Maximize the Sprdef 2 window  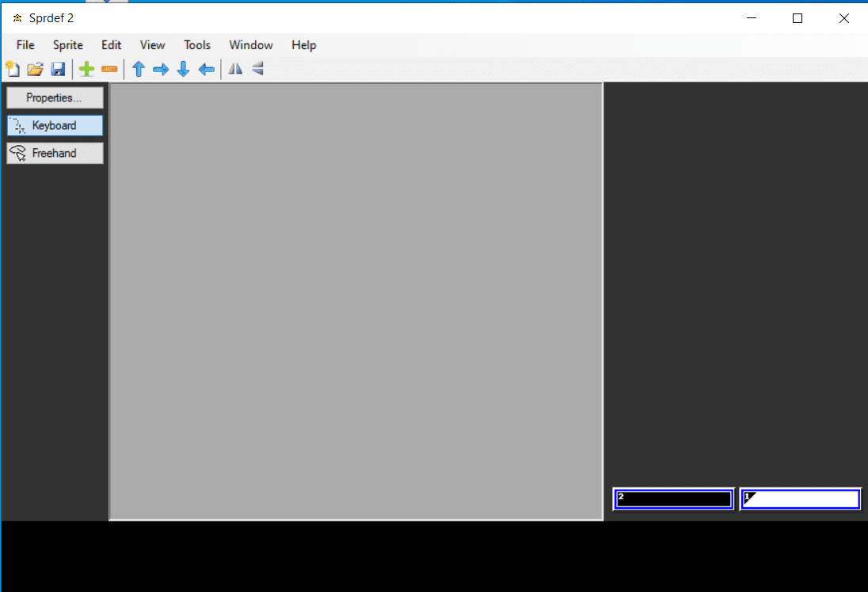[x=798, y=18]
